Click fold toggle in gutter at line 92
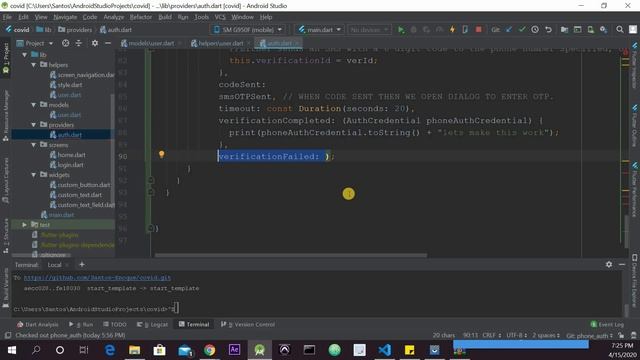Image resolution: width=640 pixels, height=360 pixels. pos(151,180)
